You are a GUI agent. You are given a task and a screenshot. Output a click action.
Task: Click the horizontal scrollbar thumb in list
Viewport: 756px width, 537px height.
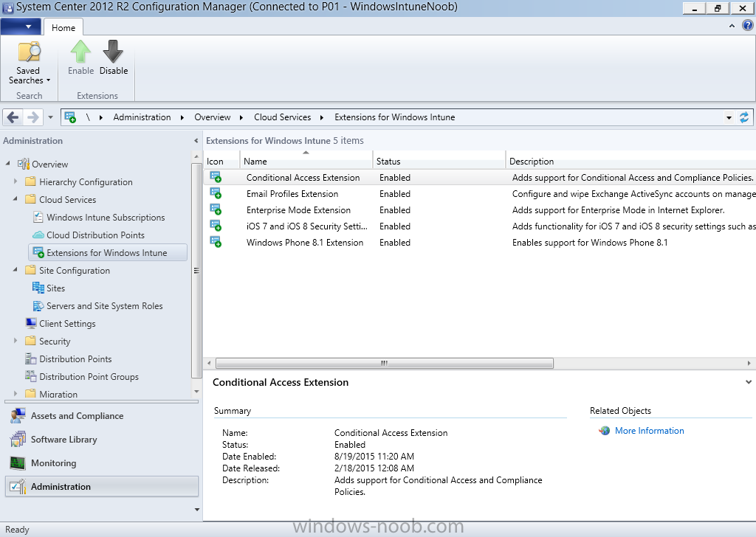(x=384, y=363)
